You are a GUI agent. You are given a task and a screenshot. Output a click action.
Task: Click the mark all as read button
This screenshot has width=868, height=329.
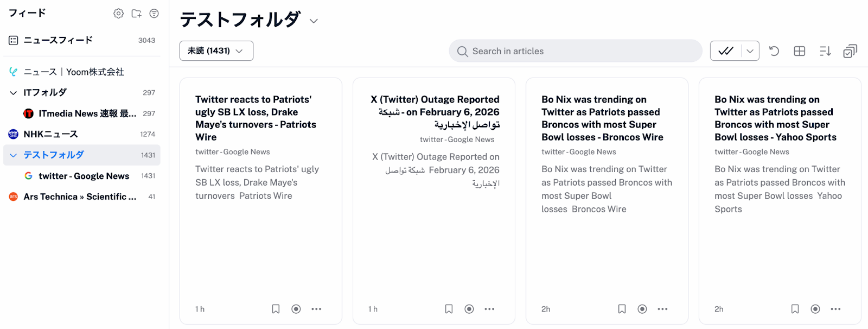pyautogui.click(x=726, y=51)
